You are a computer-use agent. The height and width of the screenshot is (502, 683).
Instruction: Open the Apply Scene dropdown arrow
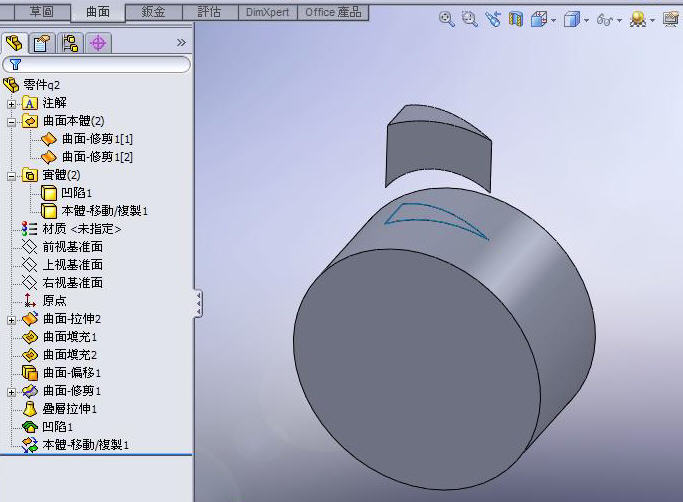(652, 20)
